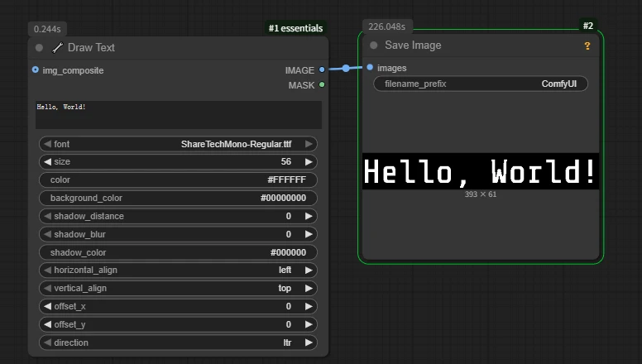Click the #2 badge on Save Image node

[x=587, y=26]
